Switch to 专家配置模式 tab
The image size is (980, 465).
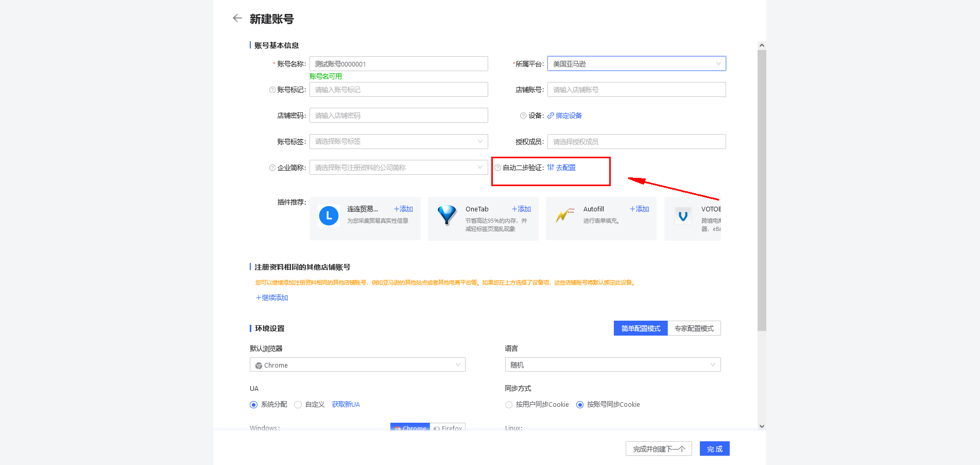click(694, 328)
